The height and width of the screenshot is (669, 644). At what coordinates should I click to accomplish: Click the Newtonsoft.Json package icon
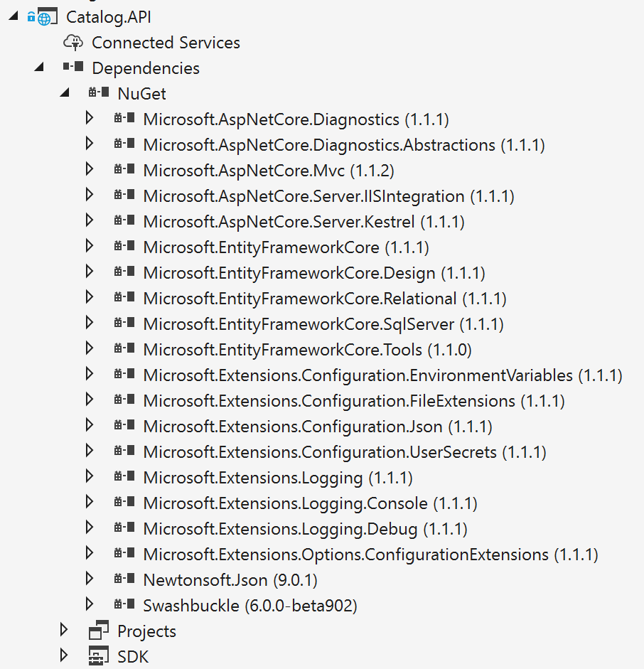pyautogui.click(x=124, y=580)
